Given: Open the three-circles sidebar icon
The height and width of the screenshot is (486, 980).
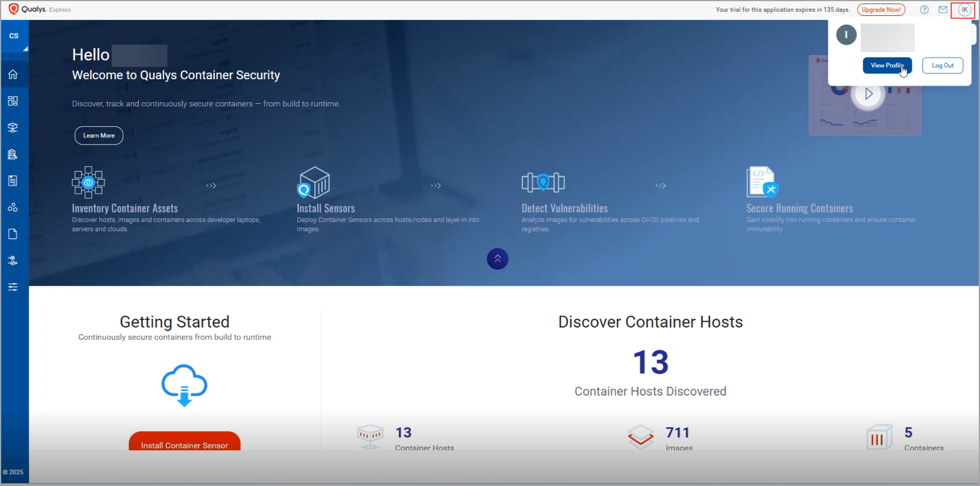Looking at the screenshot, I should pos(13,207).
